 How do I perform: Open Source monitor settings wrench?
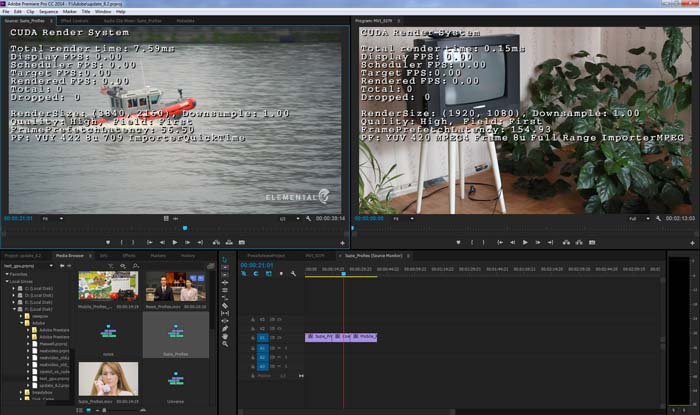point(308,219)
